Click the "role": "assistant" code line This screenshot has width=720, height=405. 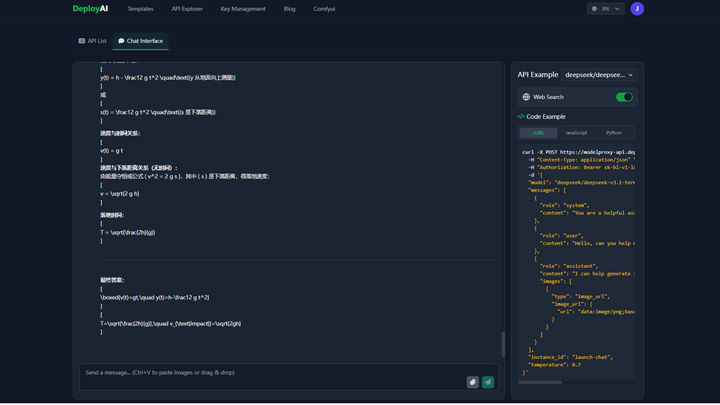pyautogui.click(x=569, y=266)
